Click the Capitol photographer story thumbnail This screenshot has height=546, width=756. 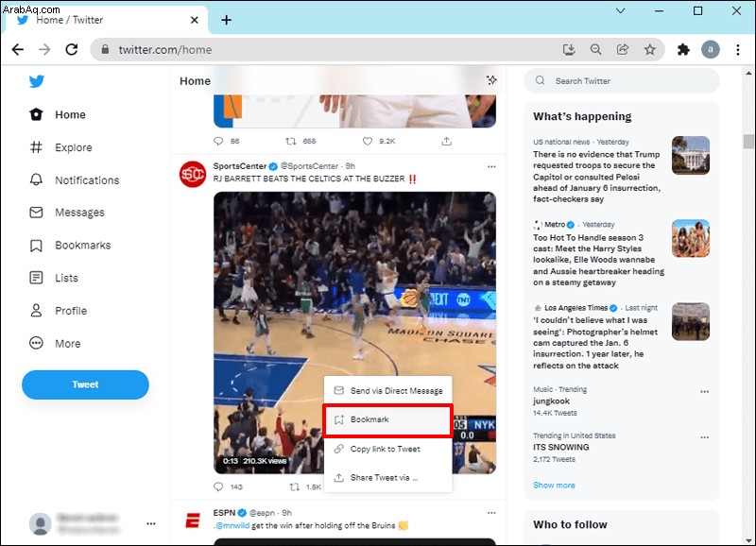coord(691,322)
